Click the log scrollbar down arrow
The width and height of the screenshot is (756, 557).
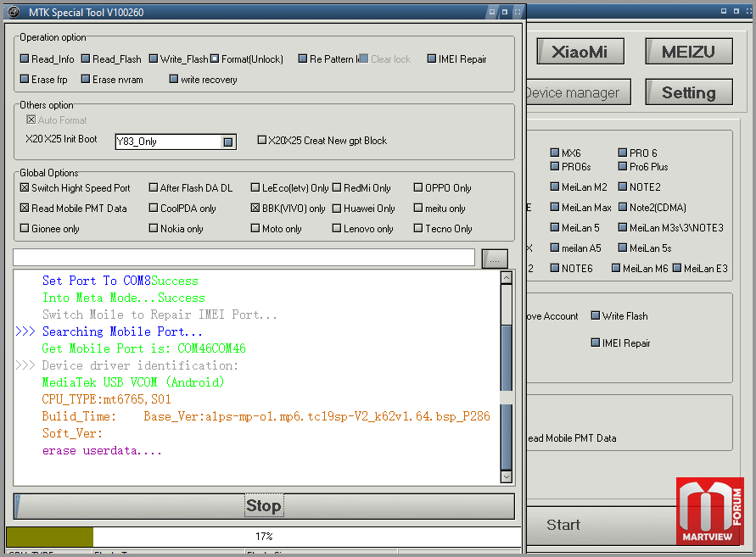[x=507, y=476]
